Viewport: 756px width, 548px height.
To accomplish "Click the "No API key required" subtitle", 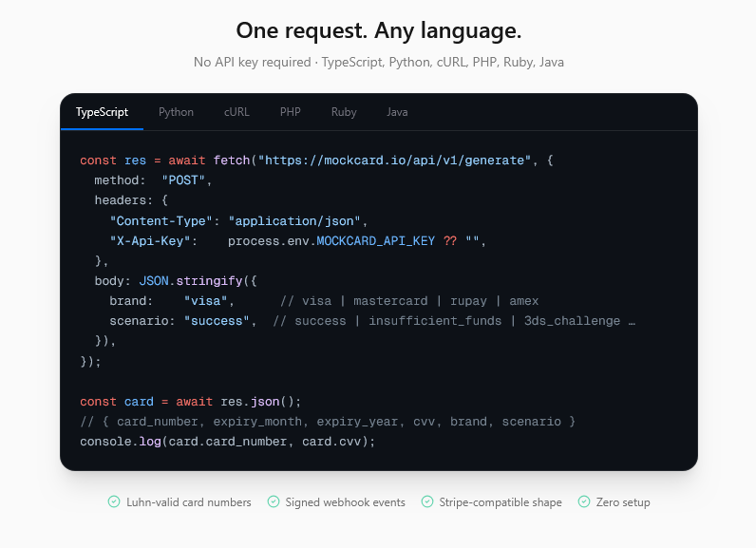I will [253, 62].
